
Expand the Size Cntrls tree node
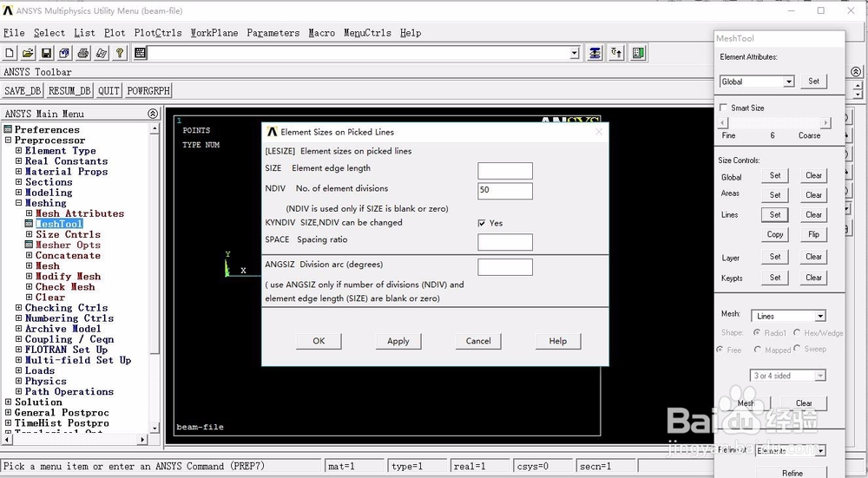pos(29,234)
